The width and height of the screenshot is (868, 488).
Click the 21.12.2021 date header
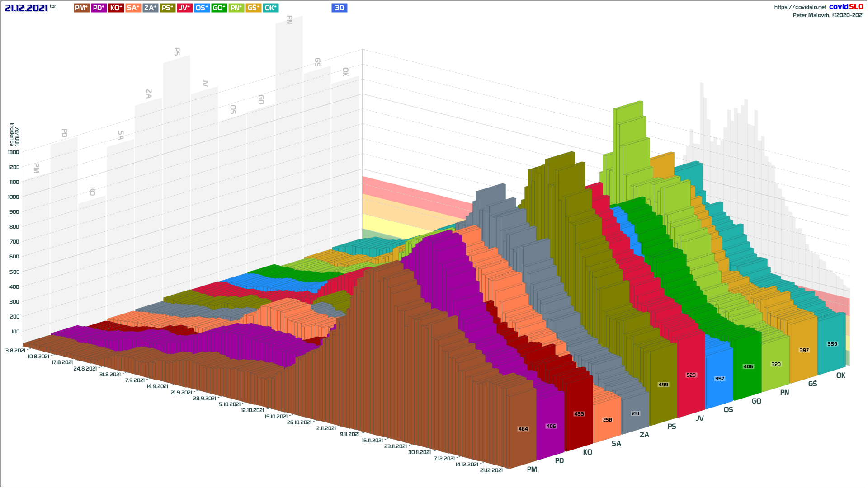click(x=26, y=8)
